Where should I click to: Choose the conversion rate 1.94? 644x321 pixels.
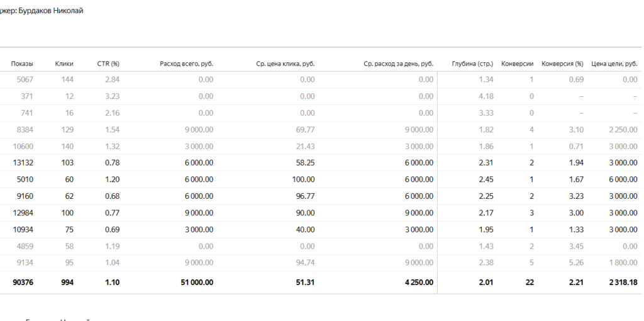(576, 163)
